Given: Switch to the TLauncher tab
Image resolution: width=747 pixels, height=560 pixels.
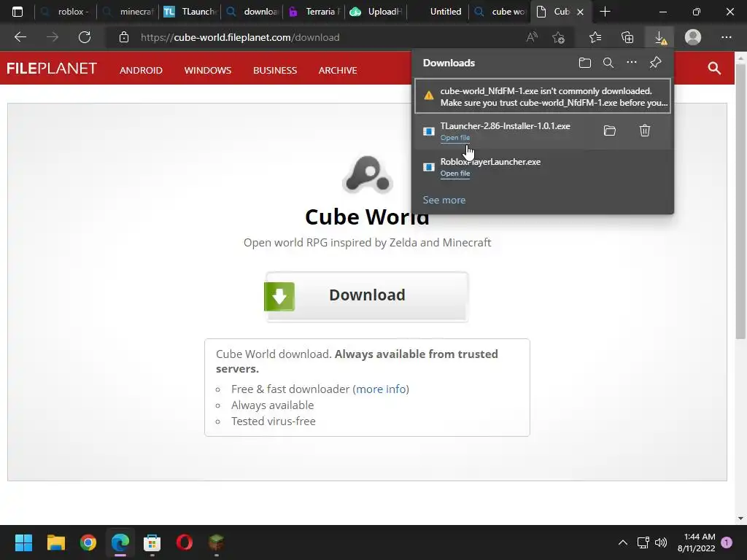Looking at the screenshot, I should coord(190,12).
